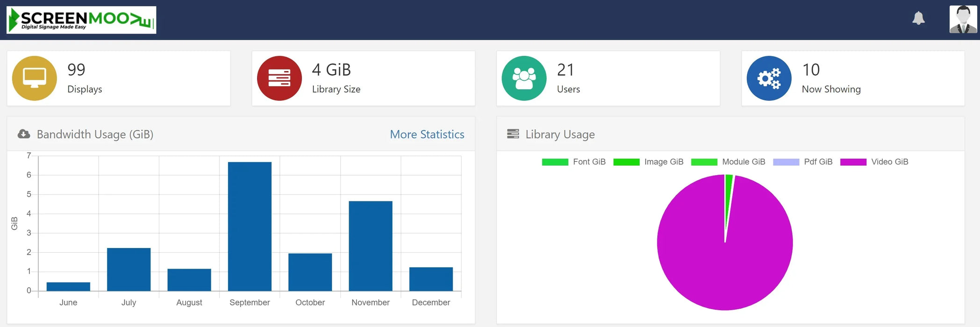Open the user profile avatar

click(x=963, y=20)
